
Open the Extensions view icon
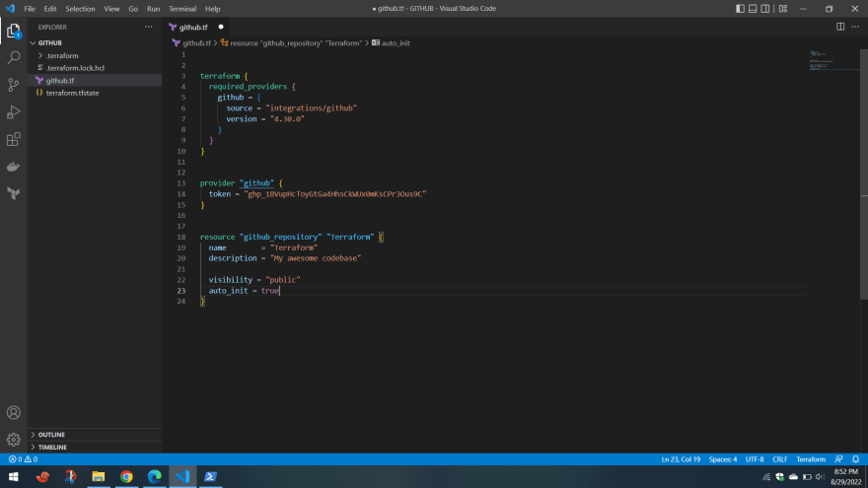click(13, 139)
